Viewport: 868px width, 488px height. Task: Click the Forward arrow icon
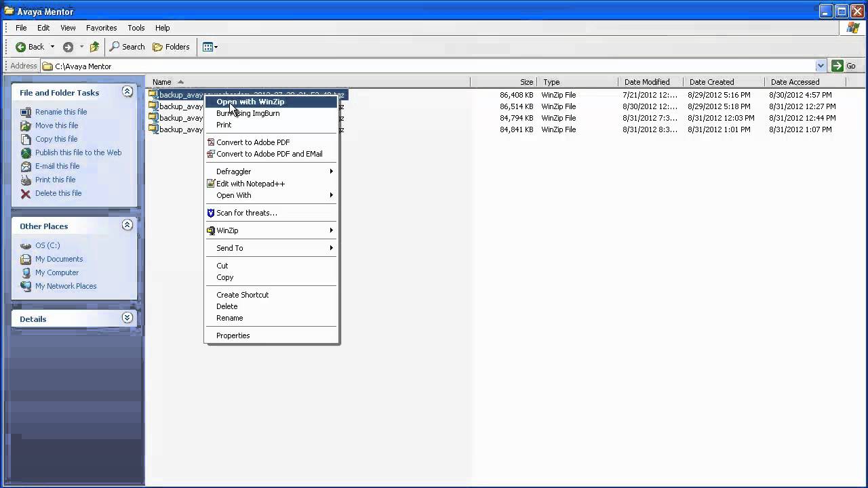tap(68, 47)
